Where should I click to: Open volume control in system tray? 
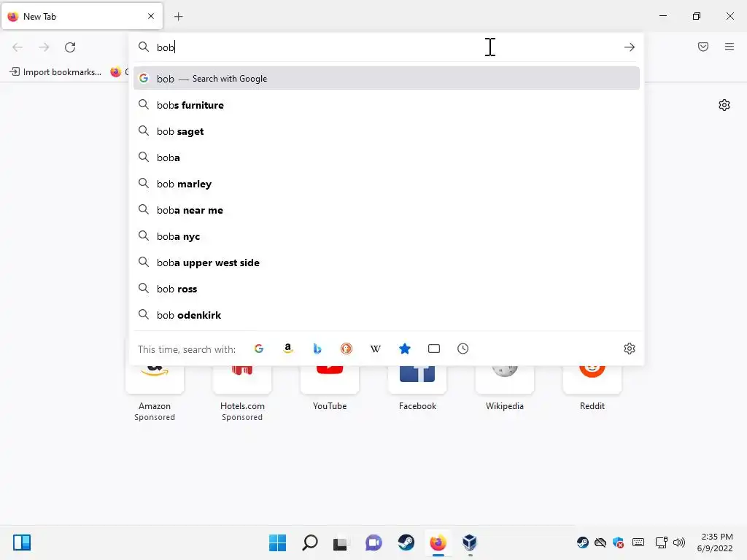coord(679,542)
